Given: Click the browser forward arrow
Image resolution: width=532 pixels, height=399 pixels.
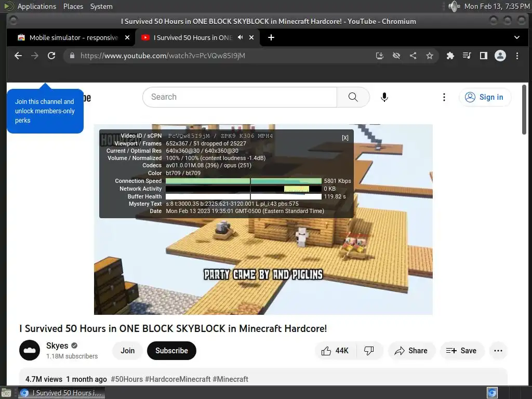Looking at the screenshot, I should (x=35, y=56).
